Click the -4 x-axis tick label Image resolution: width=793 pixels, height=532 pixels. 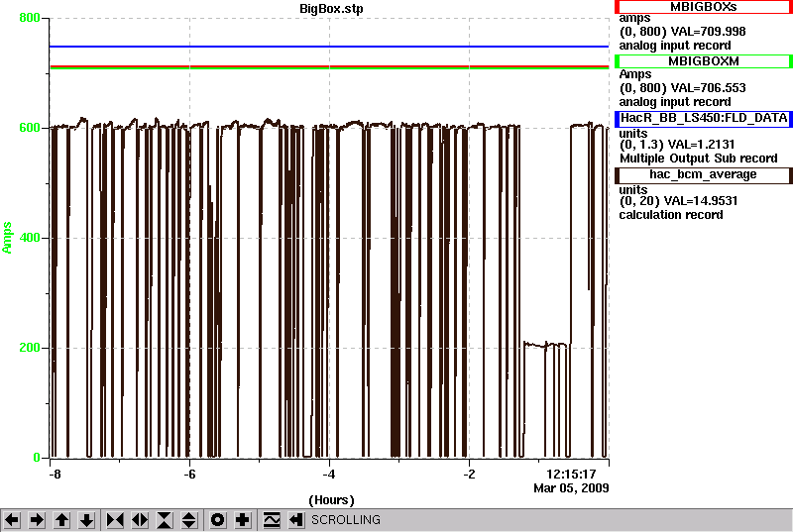(329, 475)
